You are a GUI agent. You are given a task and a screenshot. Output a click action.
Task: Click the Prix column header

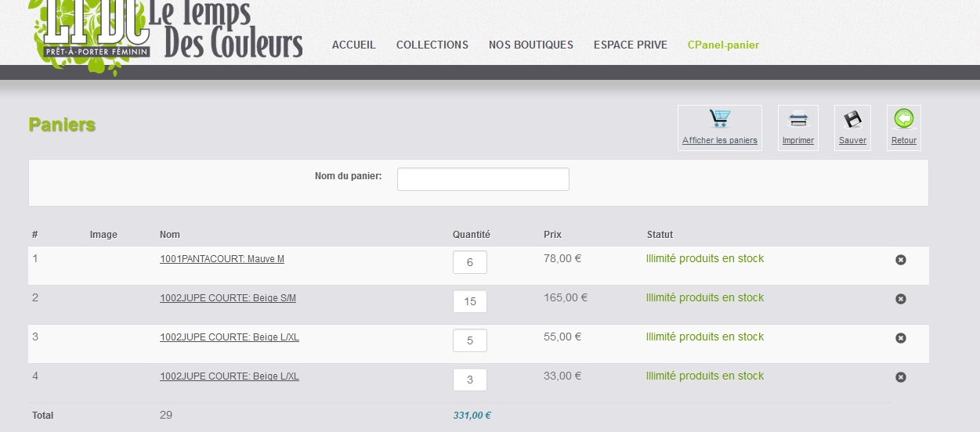552,235
